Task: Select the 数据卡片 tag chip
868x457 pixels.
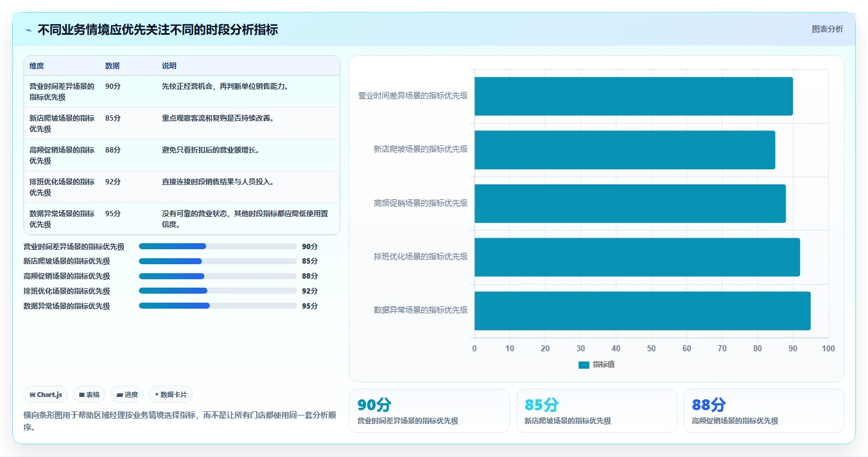Action: [171, 395]
